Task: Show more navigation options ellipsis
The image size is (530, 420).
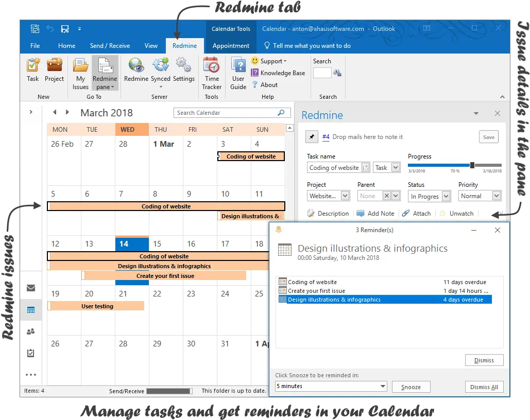Action: pos(31,375)
